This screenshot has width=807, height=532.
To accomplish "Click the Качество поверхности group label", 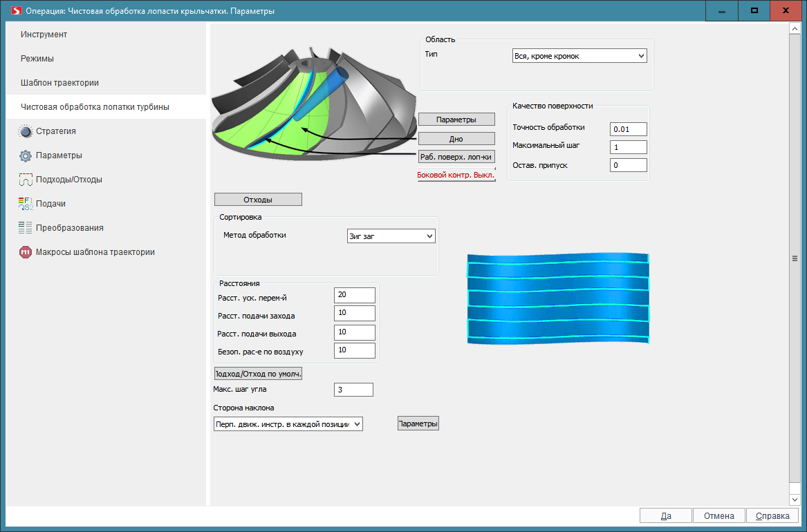I will pos(553,106).
